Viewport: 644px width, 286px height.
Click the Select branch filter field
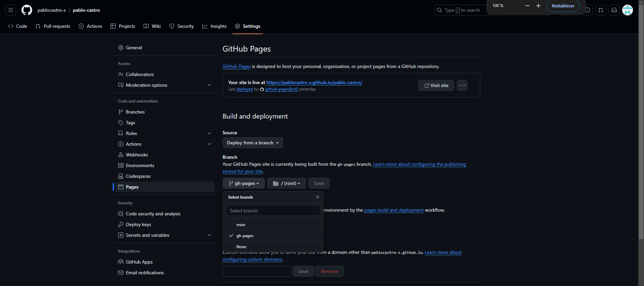pos(273,211)
